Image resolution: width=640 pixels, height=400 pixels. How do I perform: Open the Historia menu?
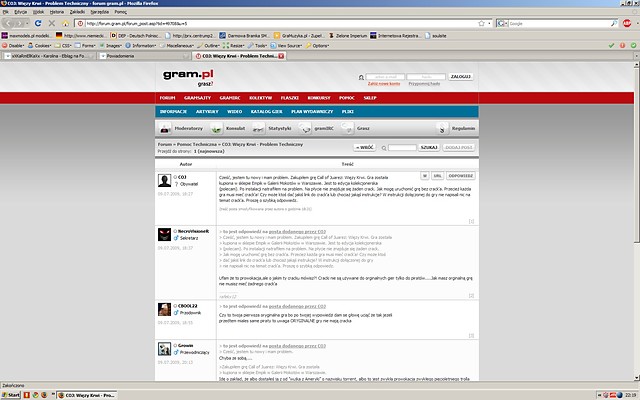[x=57, y=12]
